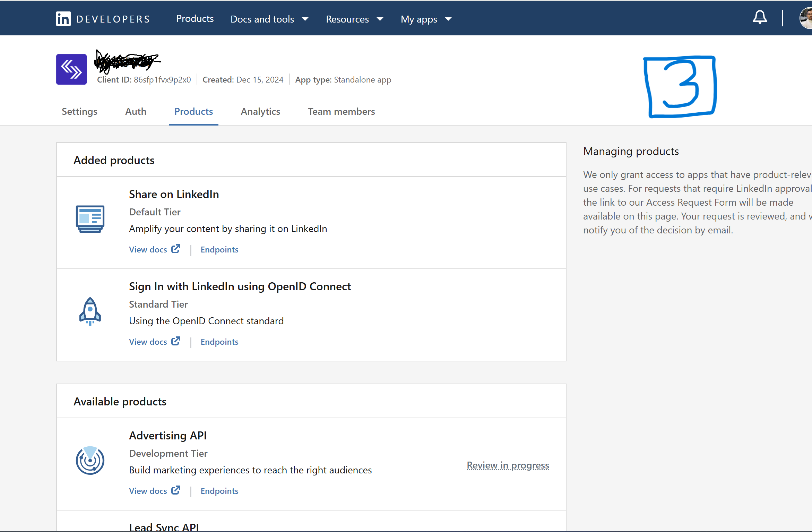The width and height of the screenshot is (812, 532).
Task: Click the Created date Dec 15, 2024
Action: [260, 80]
